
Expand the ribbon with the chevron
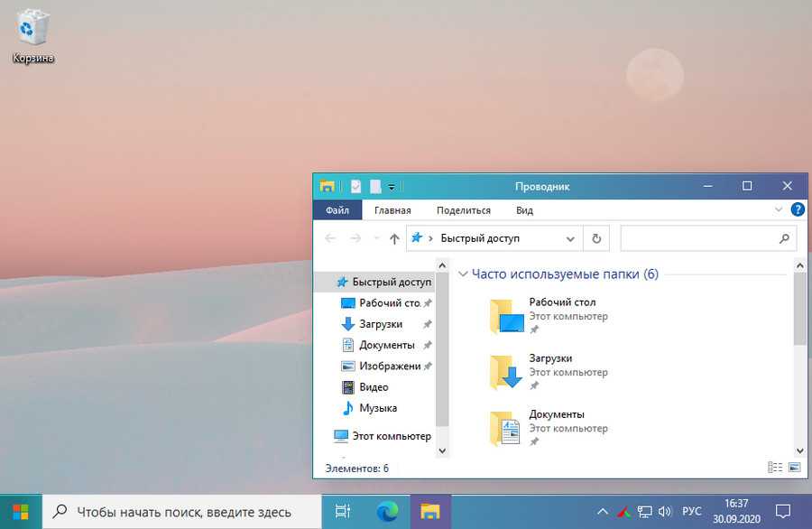780,209
